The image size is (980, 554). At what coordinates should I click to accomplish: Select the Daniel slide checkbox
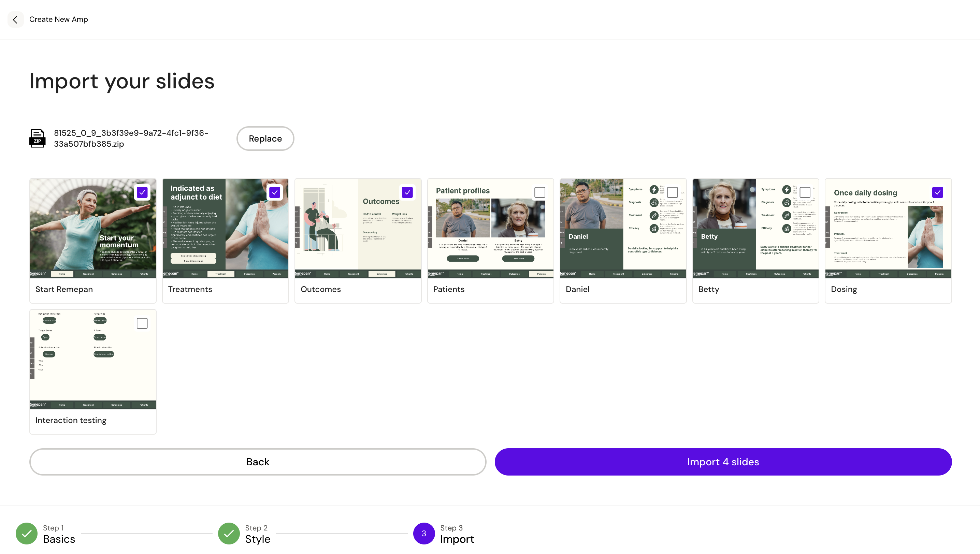[673, 192]
